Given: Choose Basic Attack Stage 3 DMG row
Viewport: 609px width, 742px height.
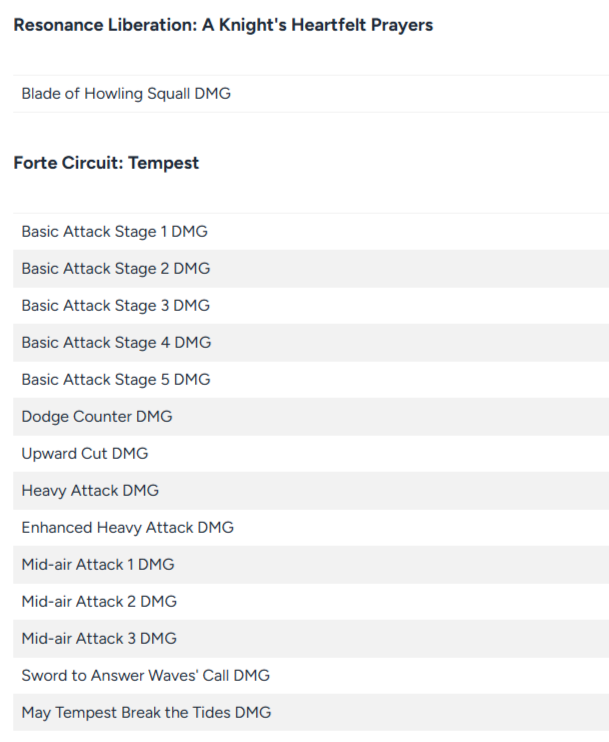Looking at the screenshot, I should (x=115, y=306).
